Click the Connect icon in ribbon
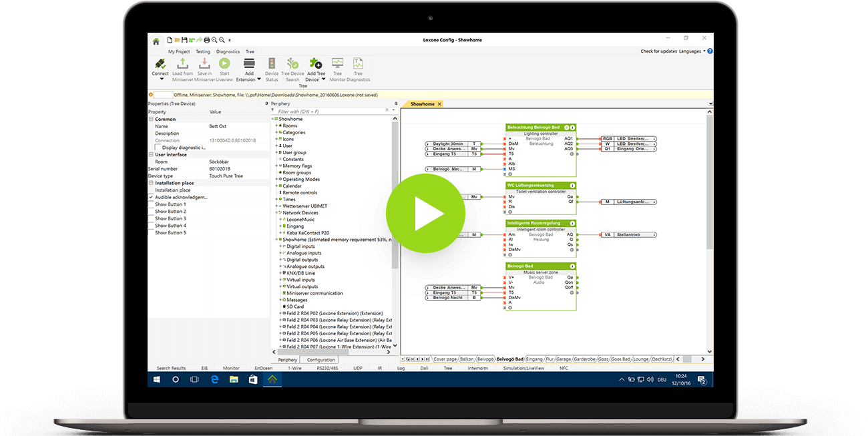The width and height of the screenshot is (868, 436). click(x=160, y=63)
